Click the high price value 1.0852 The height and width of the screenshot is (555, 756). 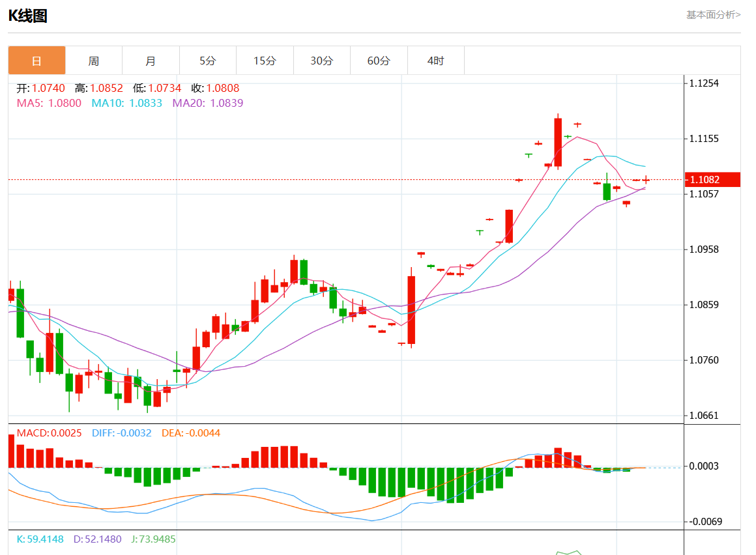point(106,88)
